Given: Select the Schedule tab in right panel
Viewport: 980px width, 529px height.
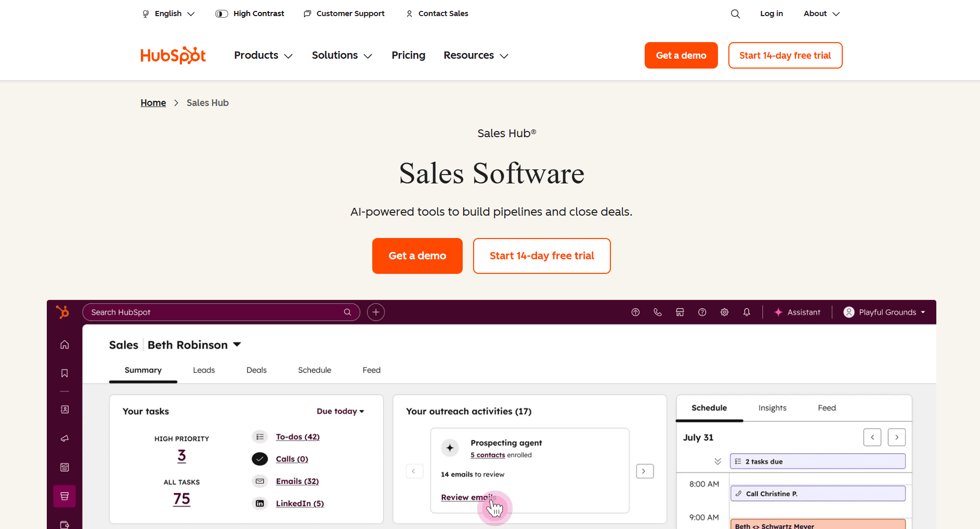Looking at the screenshot, I should point(709,408).
